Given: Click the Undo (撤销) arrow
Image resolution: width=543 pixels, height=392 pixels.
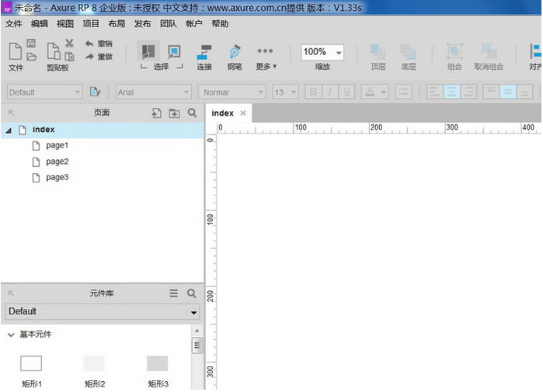Looking at the screenshot, I should coord(90,43).
